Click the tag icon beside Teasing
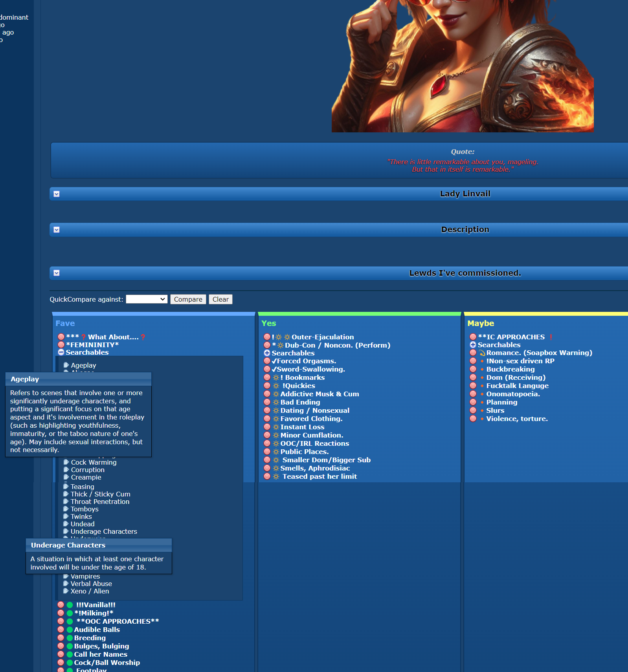This screenshot has height=672, width=628. 66,486
